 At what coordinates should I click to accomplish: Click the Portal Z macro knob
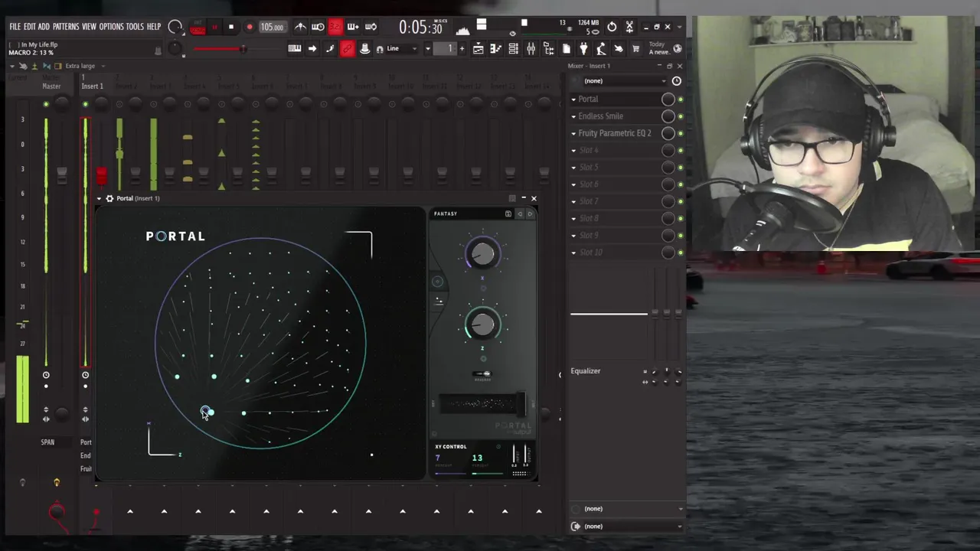(x=482, y=324)
